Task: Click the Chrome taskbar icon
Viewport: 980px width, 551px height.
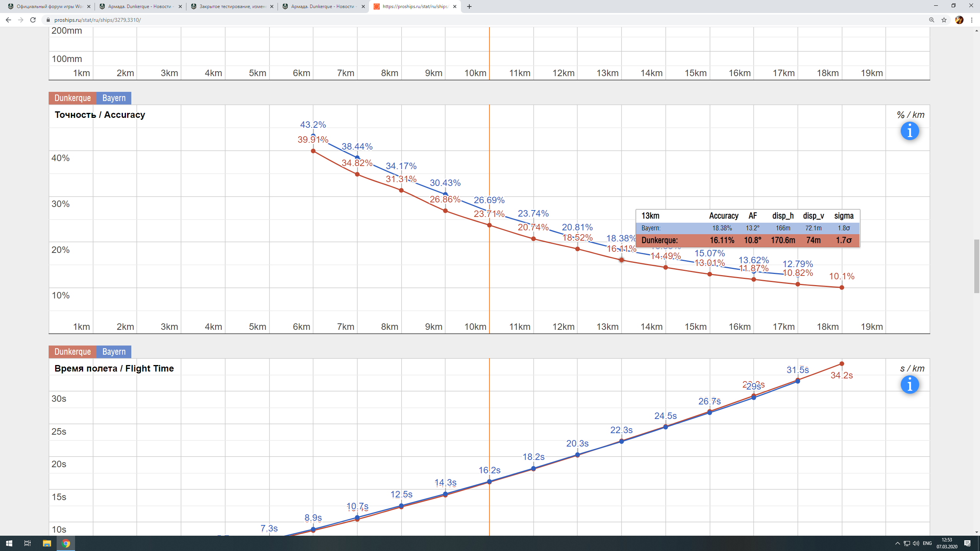Action: click(x=66, y=543)
